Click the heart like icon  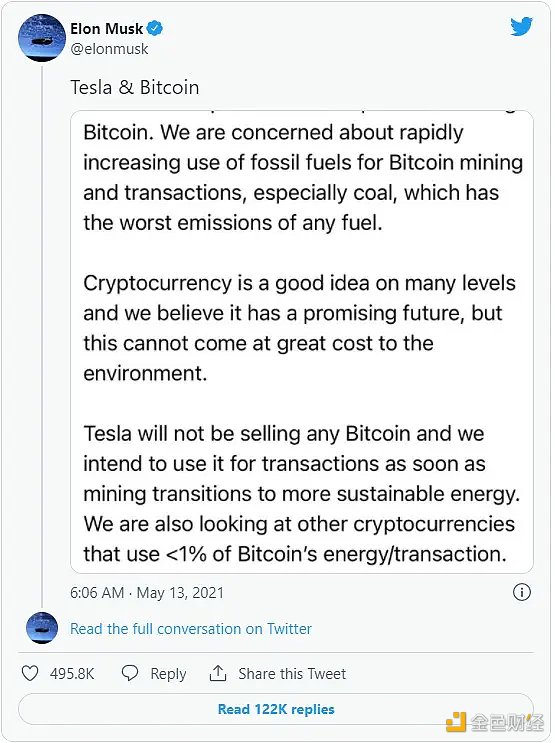tap(30, 673)
